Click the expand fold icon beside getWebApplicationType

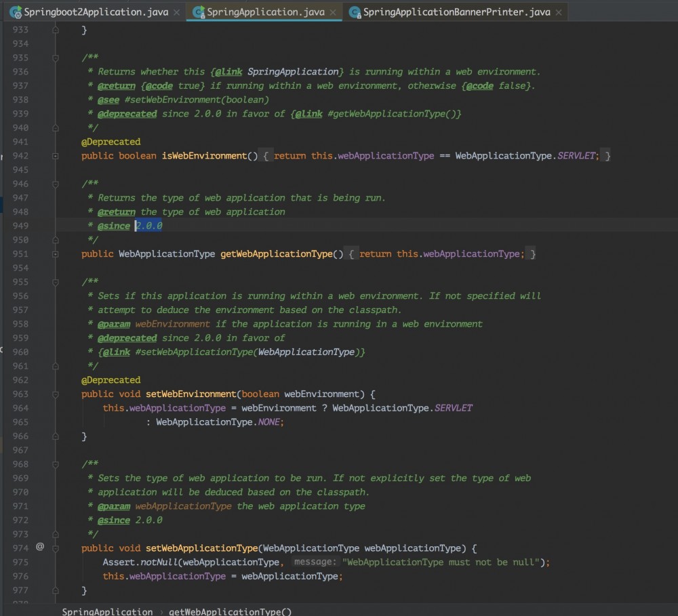pyautogui.click(x=55, y=253)
